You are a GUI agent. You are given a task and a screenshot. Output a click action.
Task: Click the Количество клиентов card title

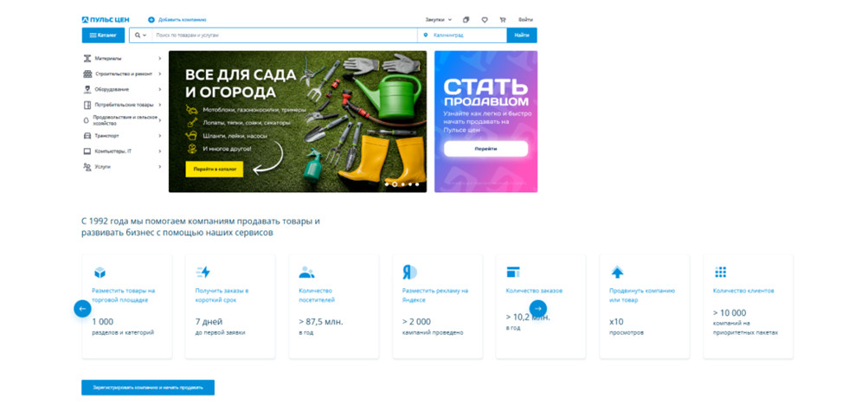coord(743,291)
